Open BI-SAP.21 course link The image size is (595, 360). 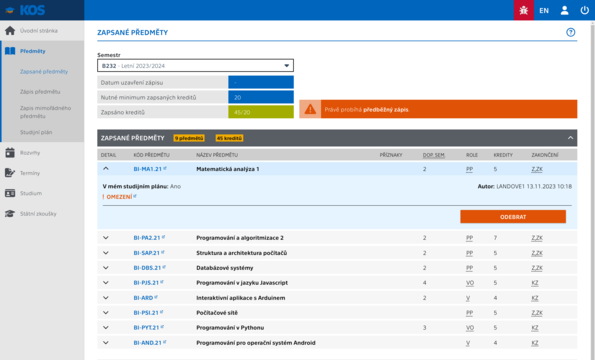[149, 253]
